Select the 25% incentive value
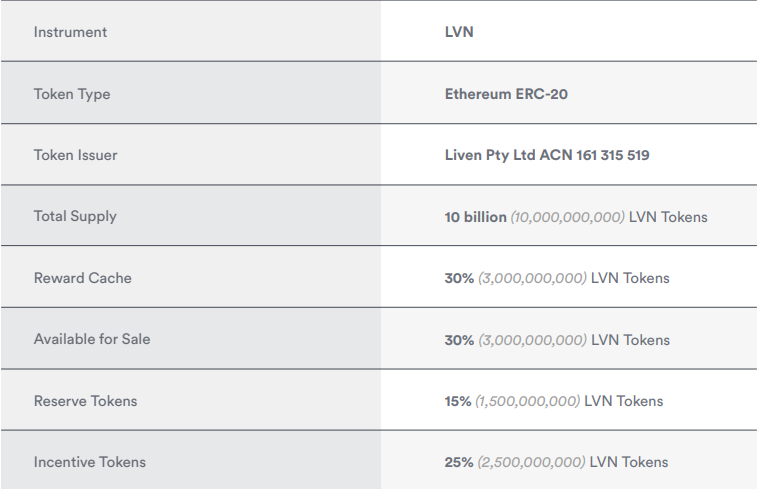Viewport: 758px width, 489px height. [x=459, y=462]
